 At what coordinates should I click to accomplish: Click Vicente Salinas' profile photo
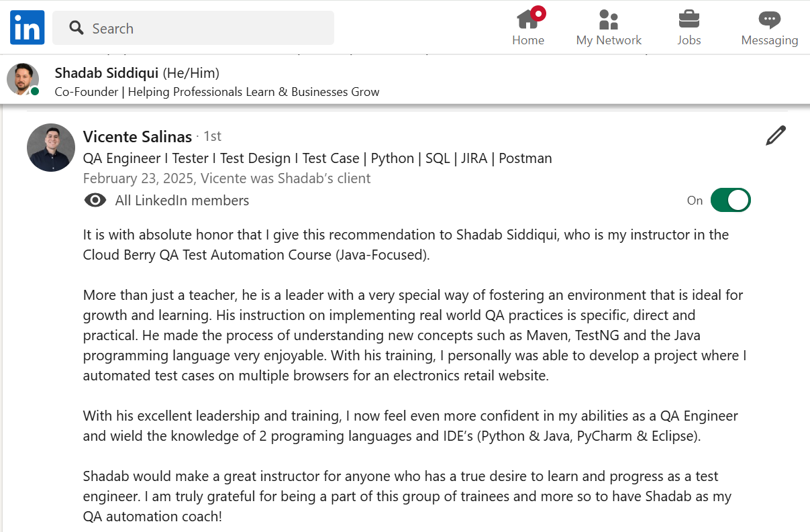tap(51, 148)
